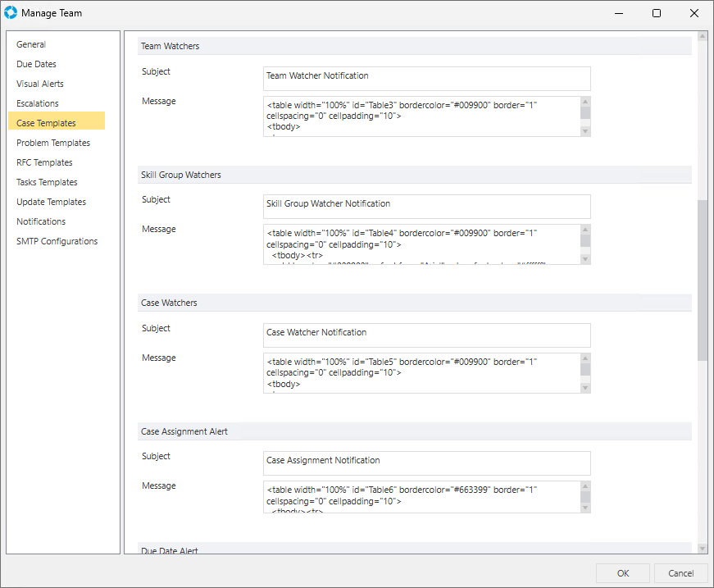This screenshot has height=588, width=714.
Task: Go to Due Dates section
Action: click(36, 64)
